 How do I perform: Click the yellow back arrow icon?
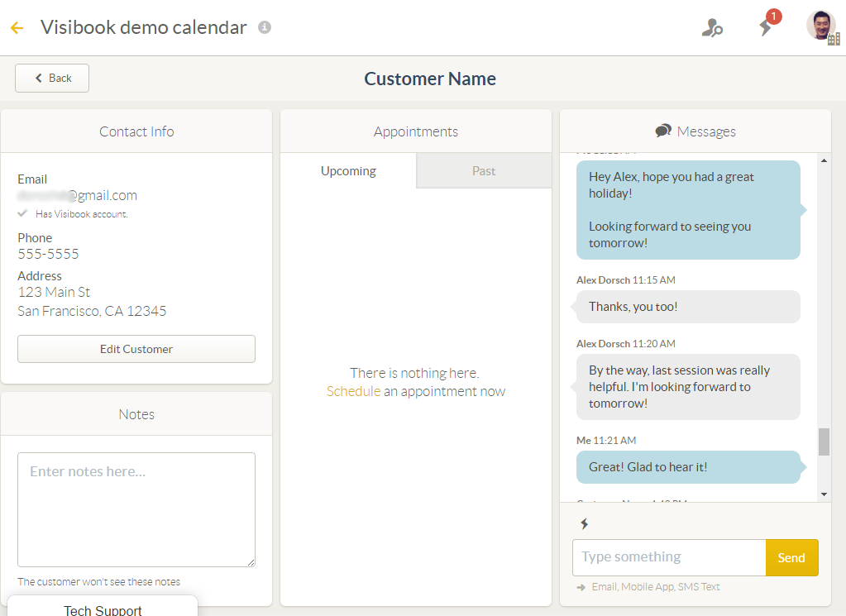17,27
